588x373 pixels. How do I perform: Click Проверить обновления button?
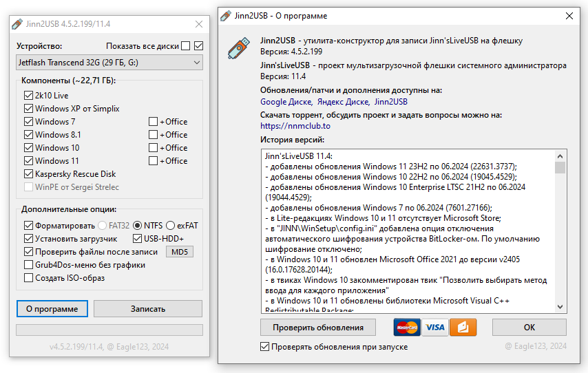coord(318,328)
